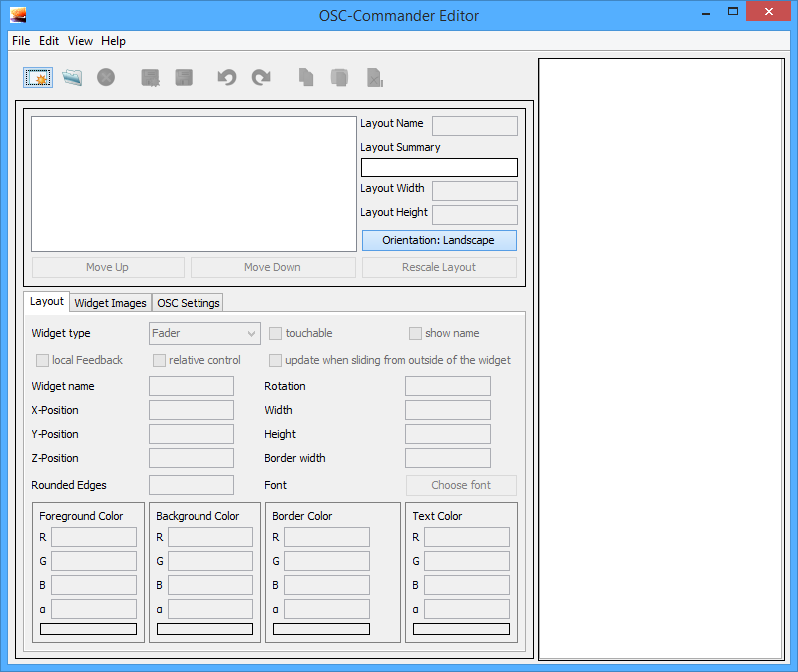
Task: Click the Rounded Edges input field
Action: coord(192,485)
